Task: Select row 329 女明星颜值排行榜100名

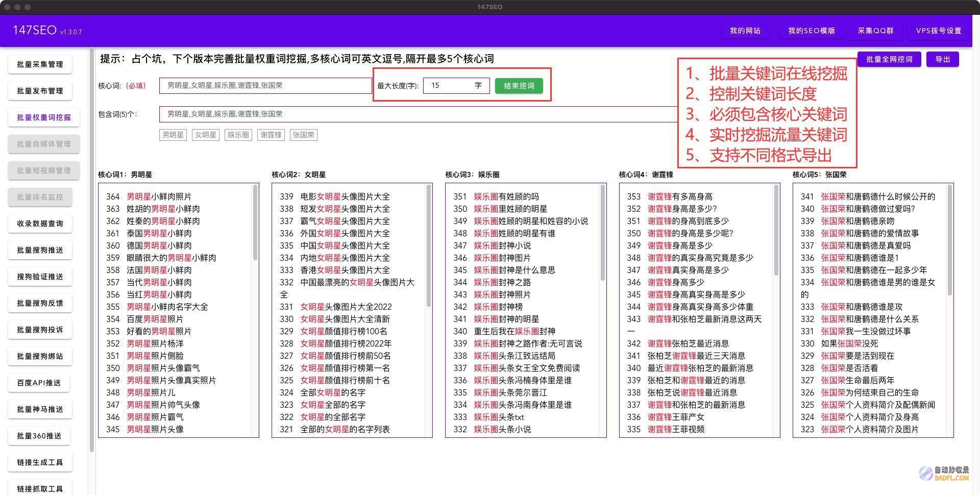Action: [x=334, y=331]
